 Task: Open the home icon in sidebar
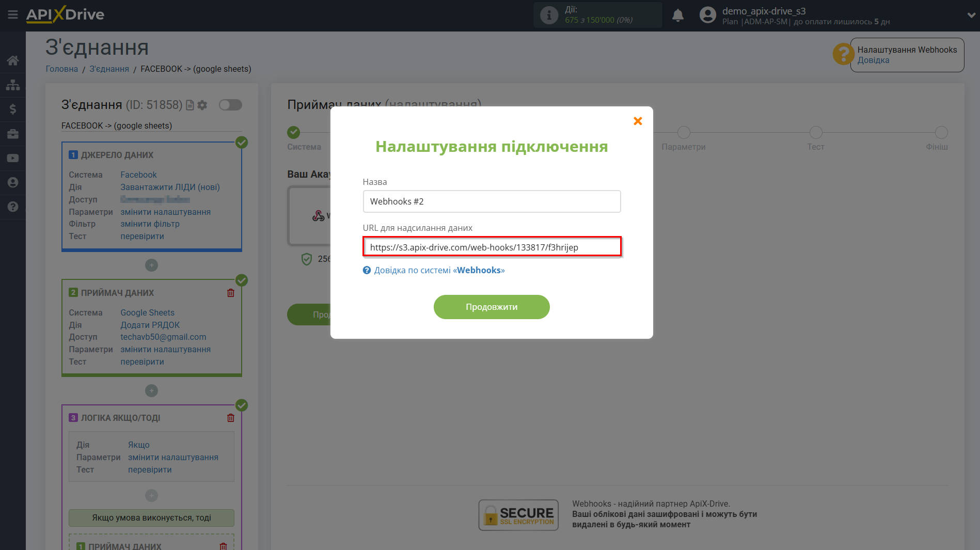[13, 60]
